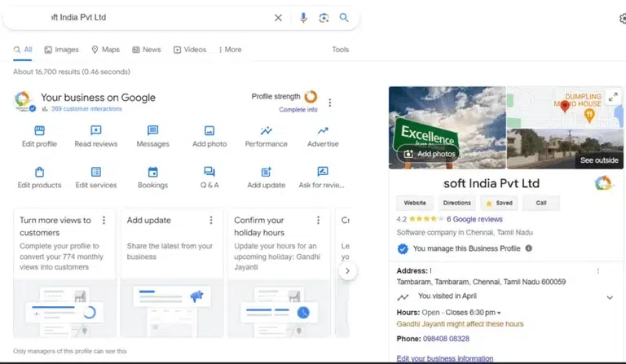Click See outside street view thumbnail
Screen dimensions: 626x364
565,149
